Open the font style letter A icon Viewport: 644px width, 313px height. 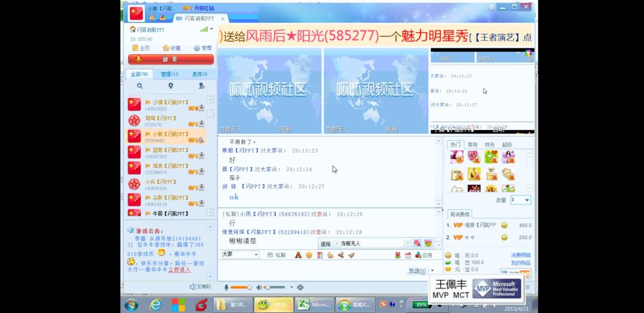tap(299, 255)
